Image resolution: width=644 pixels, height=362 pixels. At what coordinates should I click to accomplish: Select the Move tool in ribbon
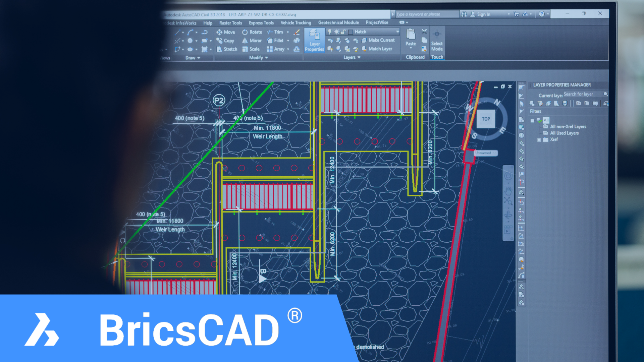226,32
